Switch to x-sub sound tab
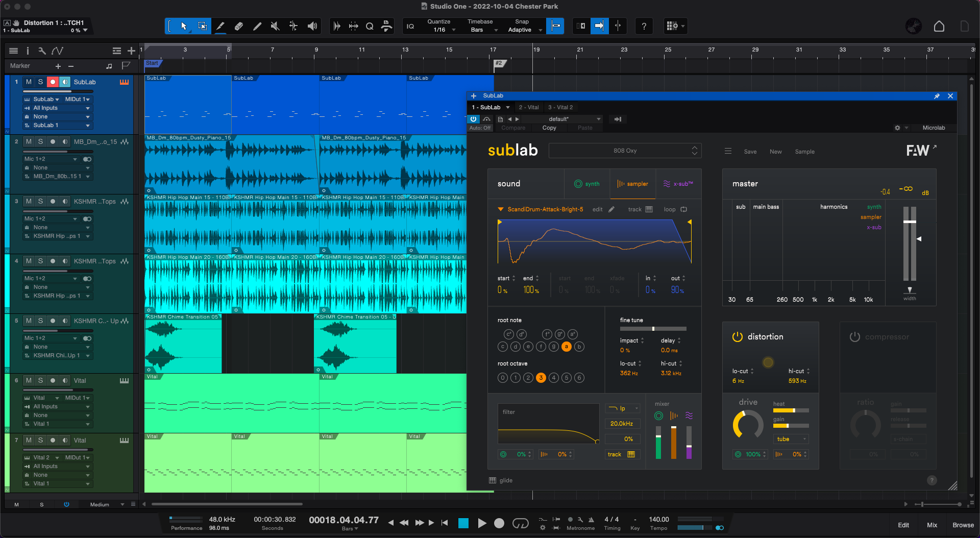Image resolution: width=980 pixels, height=538 pixels. click(678, 184)
